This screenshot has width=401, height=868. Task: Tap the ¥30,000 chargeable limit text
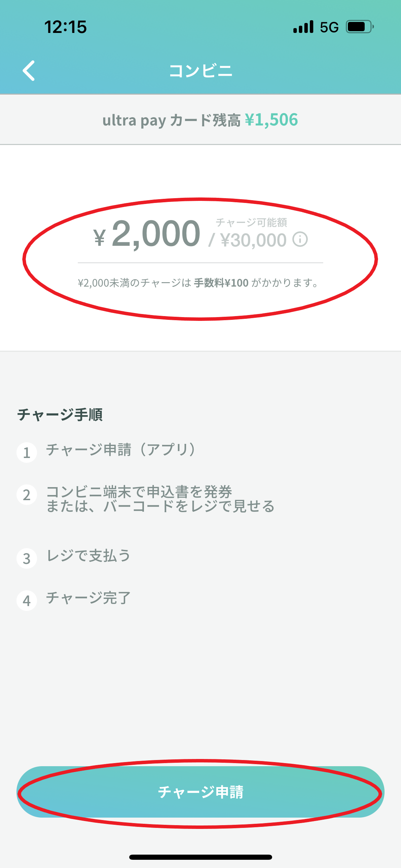point(253,240)
